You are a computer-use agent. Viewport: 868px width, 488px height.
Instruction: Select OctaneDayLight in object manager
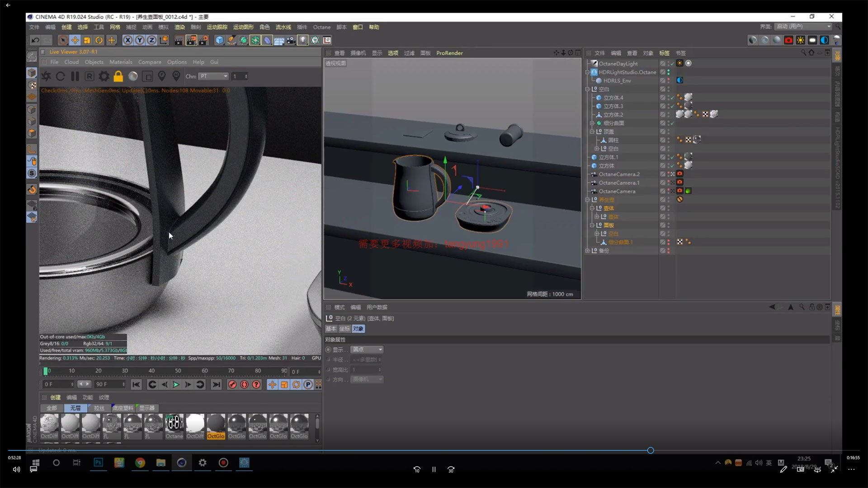[618, 64]
